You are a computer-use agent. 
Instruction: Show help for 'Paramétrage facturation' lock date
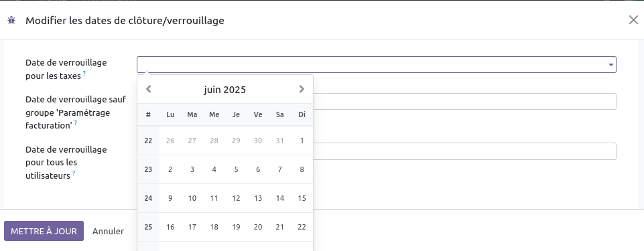[76, 122]
